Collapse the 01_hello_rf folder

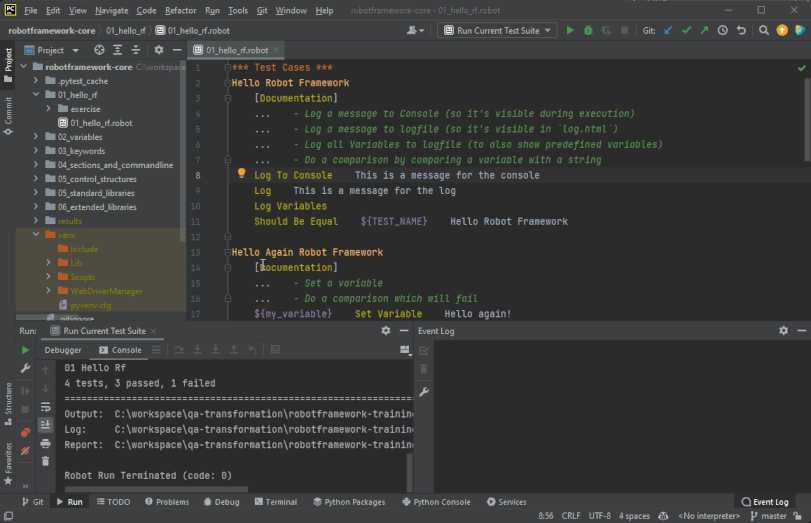pyautogui.click(x=37, y=95)
